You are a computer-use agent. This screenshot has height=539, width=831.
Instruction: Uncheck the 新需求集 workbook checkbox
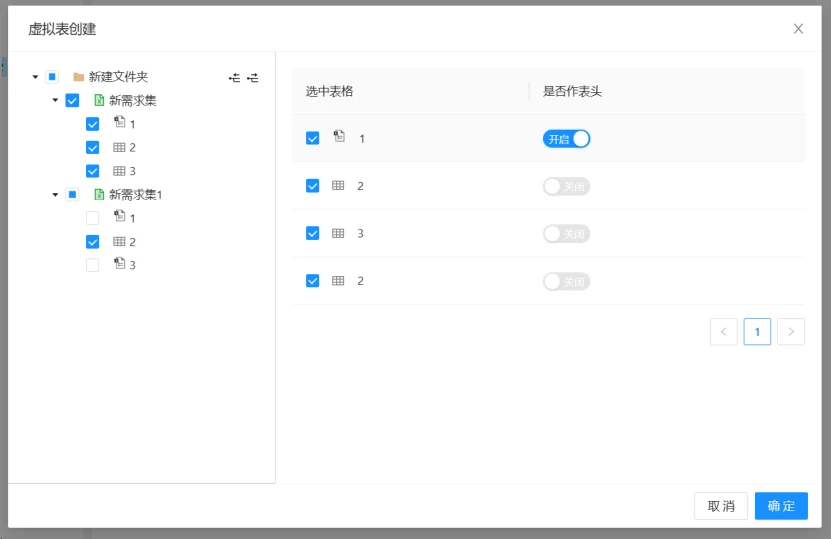(72, 100)
